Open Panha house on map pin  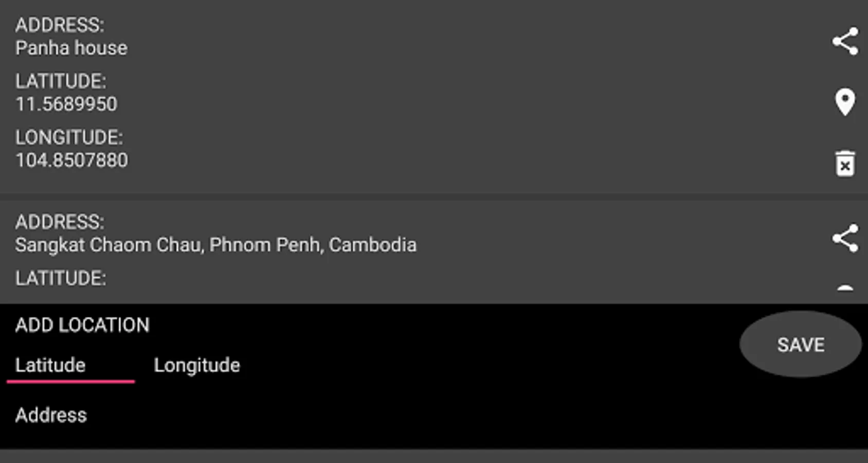(x=845, y=101)
